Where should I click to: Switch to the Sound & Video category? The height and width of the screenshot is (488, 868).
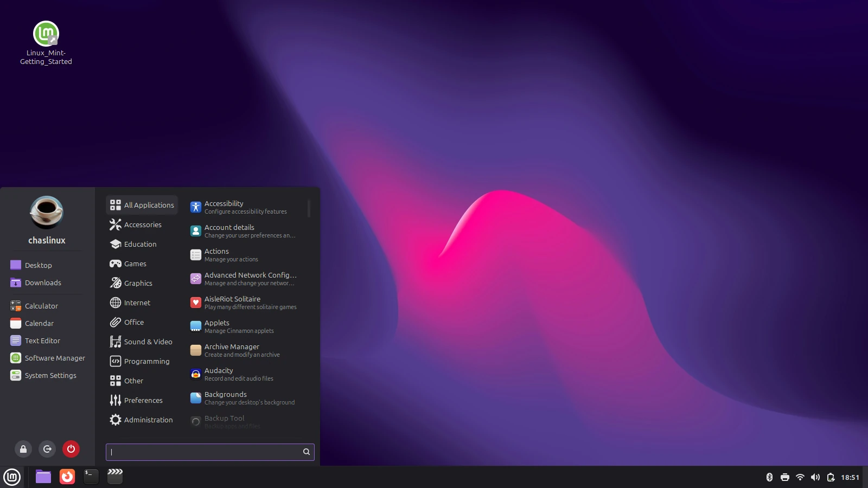148,342
